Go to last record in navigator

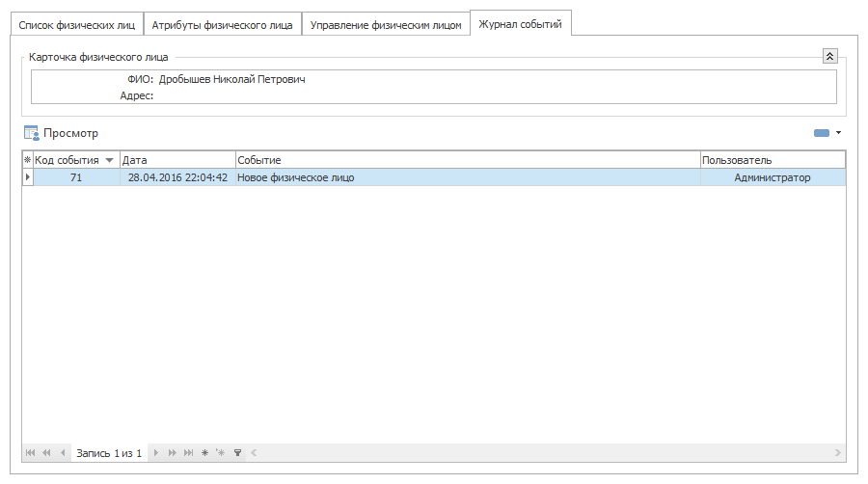(189, 453)
